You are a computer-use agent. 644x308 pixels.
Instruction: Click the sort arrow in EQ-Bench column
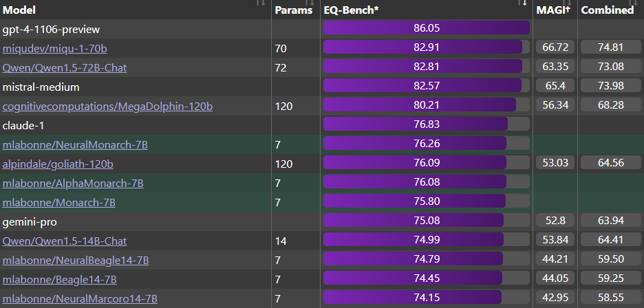[x=524, y=3]
